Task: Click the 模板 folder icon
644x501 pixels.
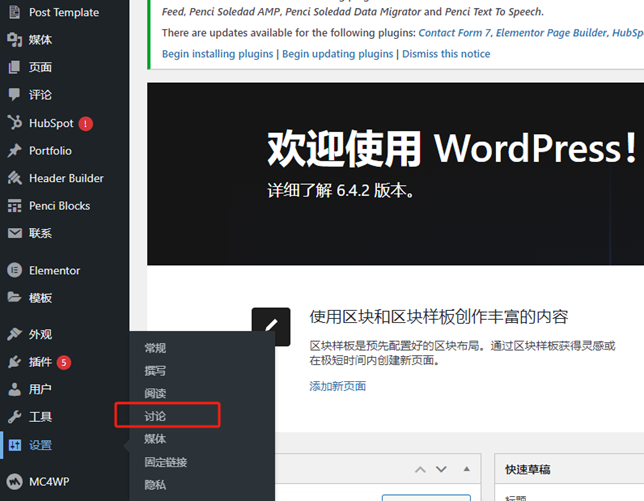Action: pos(14,297)
